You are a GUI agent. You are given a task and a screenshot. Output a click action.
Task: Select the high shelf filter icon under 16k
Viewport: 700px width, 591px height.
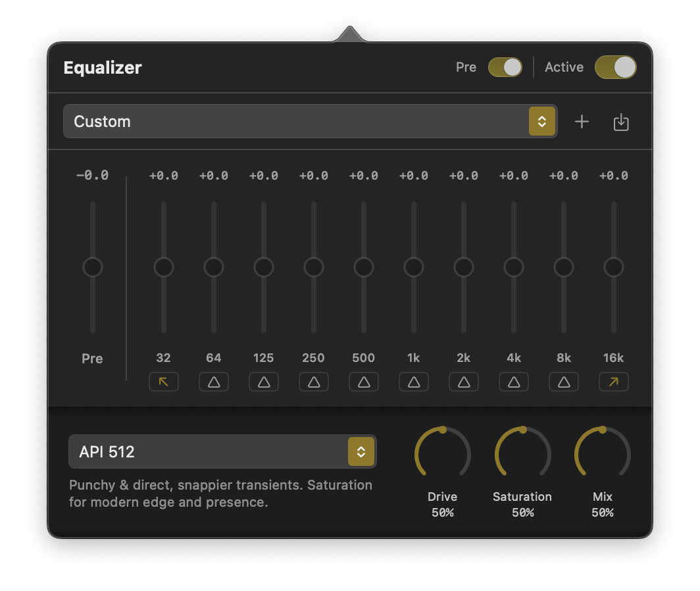613,382
